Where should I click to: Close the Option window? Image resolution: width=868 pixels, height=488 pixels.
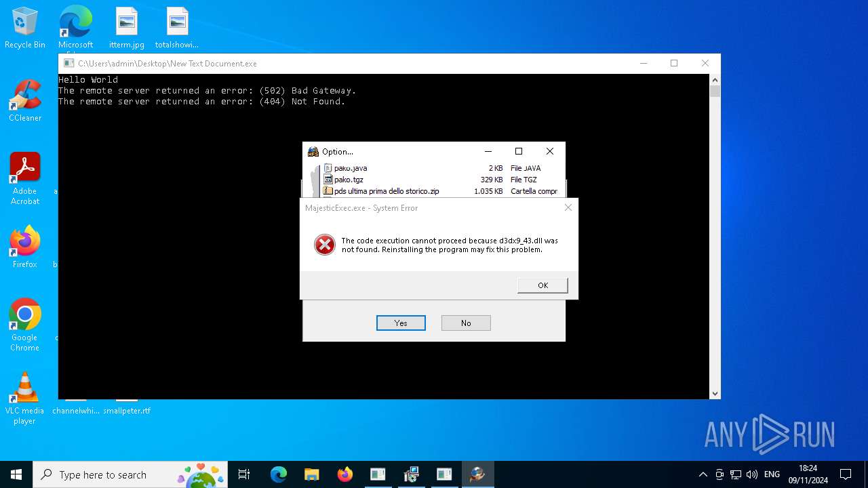tap(550, 151)
